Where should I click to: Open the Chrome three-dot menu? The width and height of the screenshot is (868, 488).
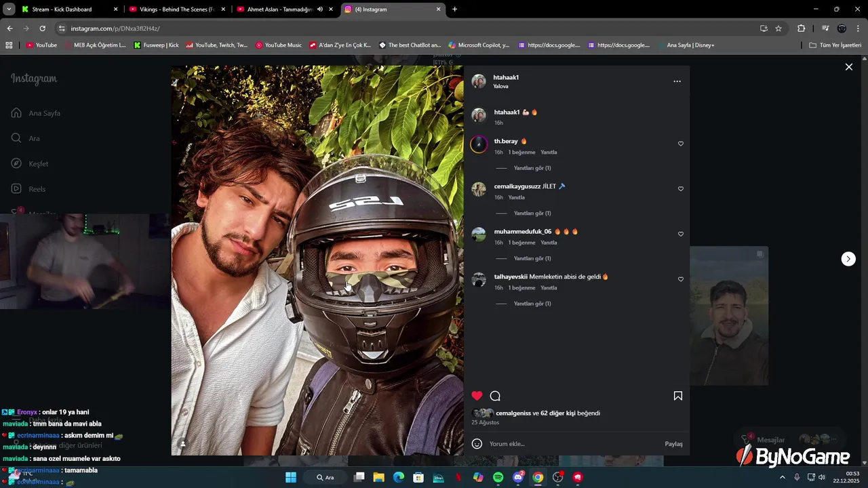(x=859, y=28)
